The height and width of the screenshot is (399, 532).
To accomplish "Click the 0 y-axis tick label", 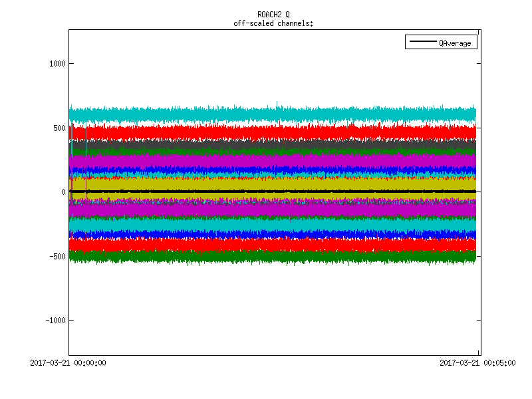I will (63, 192).
